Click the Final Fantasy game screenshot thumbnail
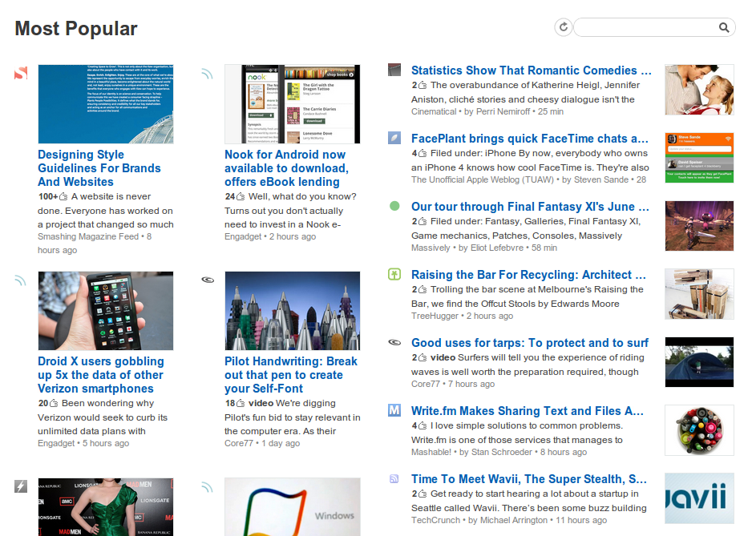The width and height of the screenshot is (756, 536). [699, 226]
